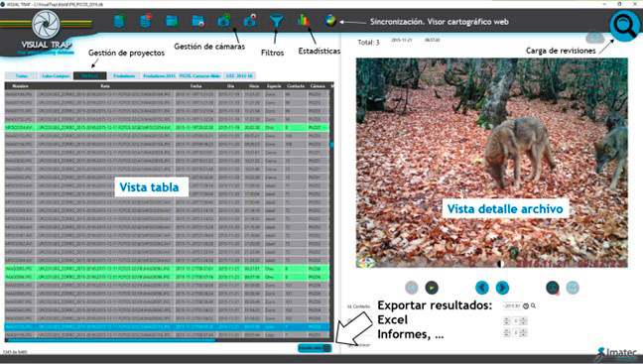Switch to the Todos project tab

click(21, 75)
